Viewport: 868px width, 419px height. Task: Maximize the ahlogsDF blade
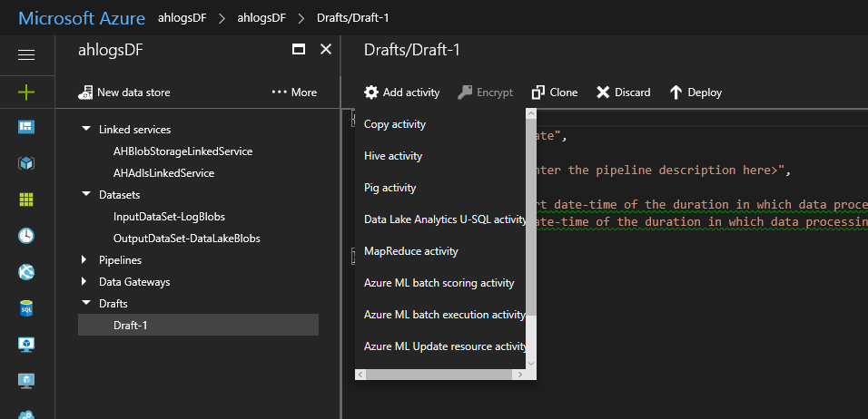(x=299, y=49)
